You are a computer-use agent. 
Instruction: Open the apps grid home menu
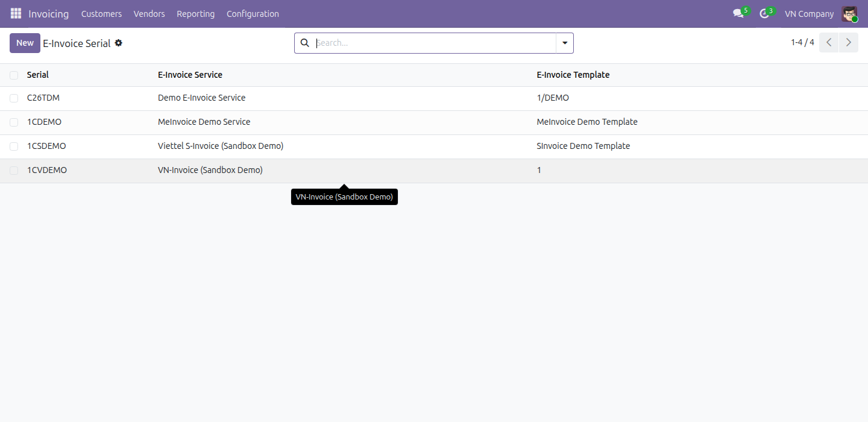coord(16,13)
